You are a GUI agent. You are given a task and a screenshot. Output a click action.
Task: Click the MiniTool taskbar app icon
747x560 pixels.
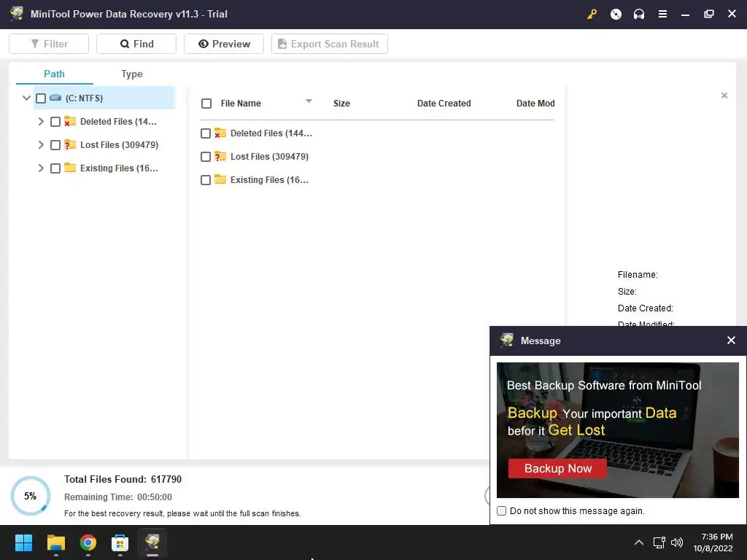click(x=152, y=542)
